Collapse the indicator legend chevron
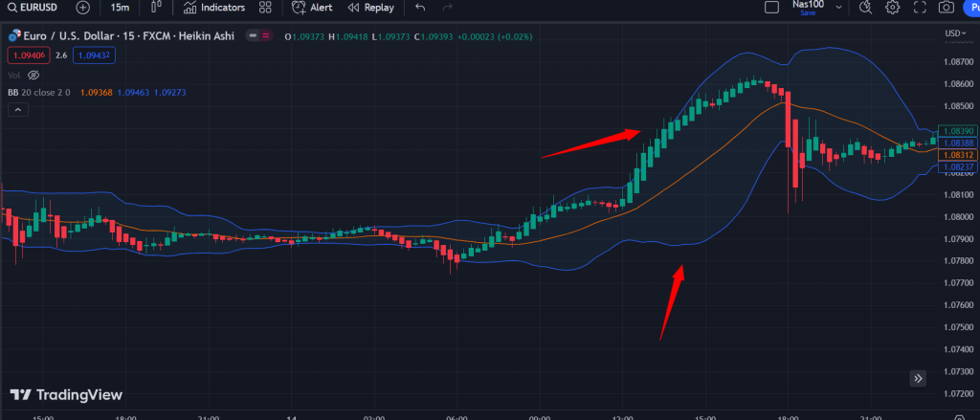 click(16, 110)
